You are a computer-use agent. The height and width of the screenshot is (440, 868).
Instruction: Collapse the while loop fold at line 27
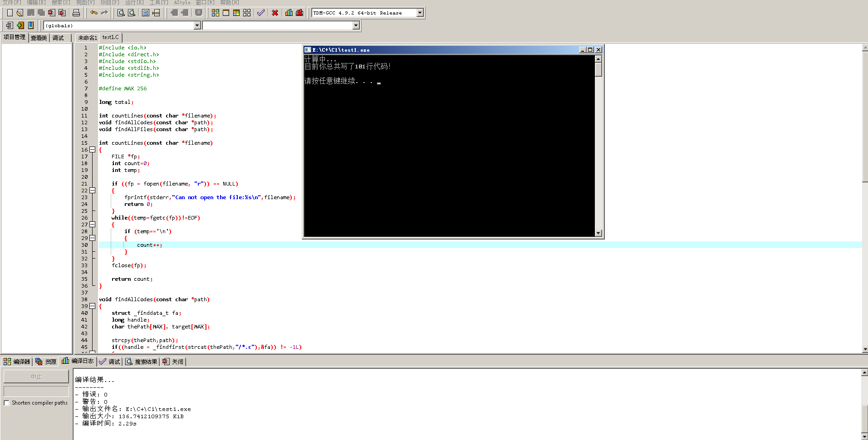(93, 225)
